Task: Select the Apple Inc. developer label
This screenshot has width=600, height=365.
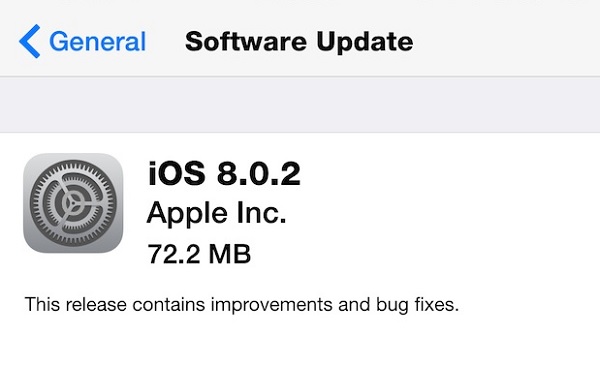Action: pos(216,214)
